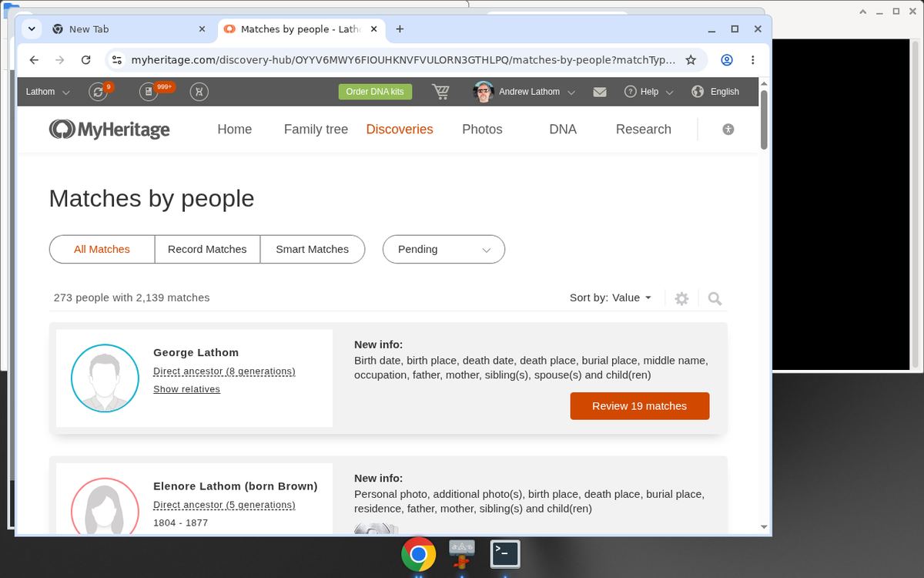Open the DNA menu

click(563, 129)
